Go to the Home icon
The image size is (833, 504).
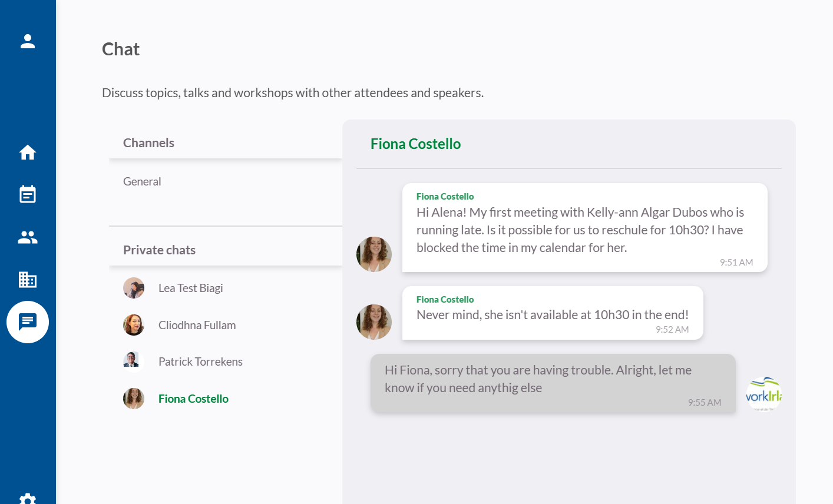click(28, 152)
